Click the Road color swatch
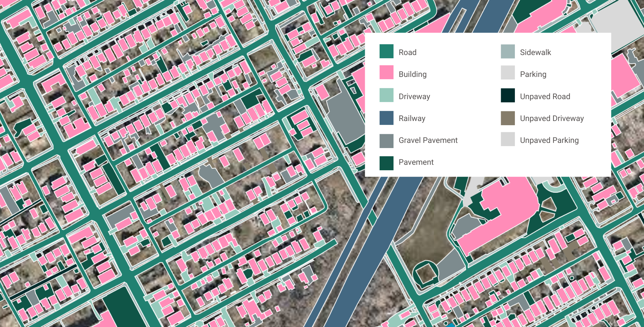The height and width of the screenshot is (327, 644). tap(386, 51)
